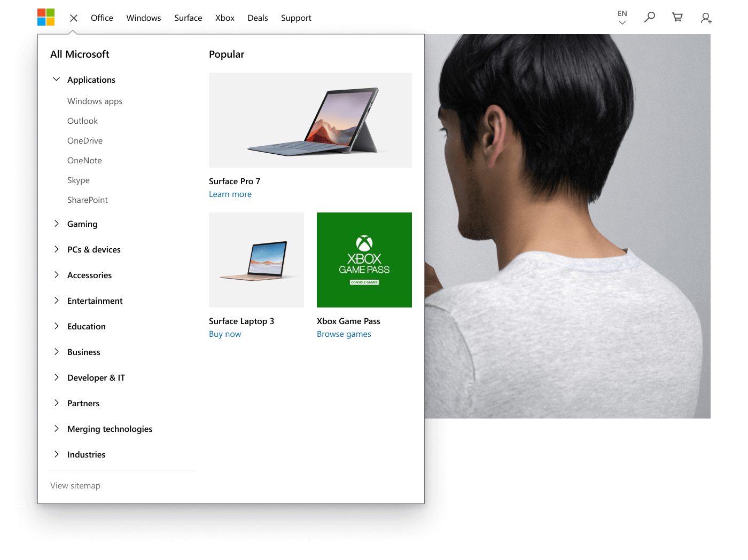This screenshot has height=560, width=748.
Task: Click the PCs & devices category label
Action: pyautogui.click(x=94, y=249)
